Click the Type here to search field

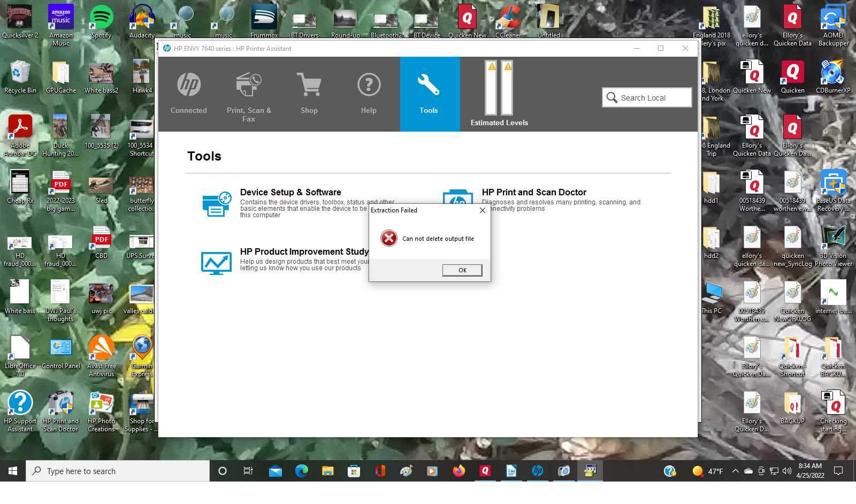[x=118, y=471]
